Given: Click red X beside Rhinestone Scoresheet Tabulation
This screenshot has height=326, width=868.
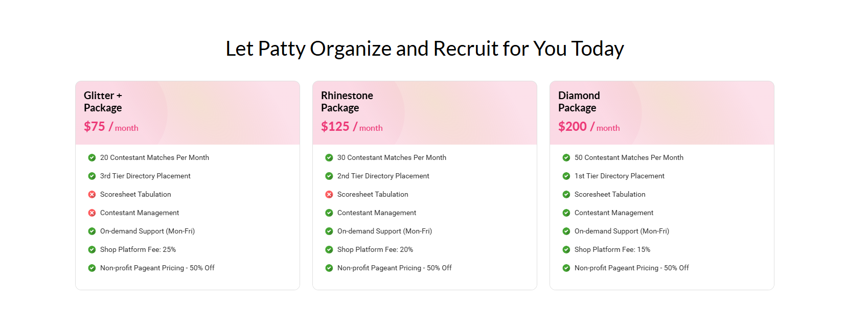Looking at the screenshot, I should [x=329, y=194].
